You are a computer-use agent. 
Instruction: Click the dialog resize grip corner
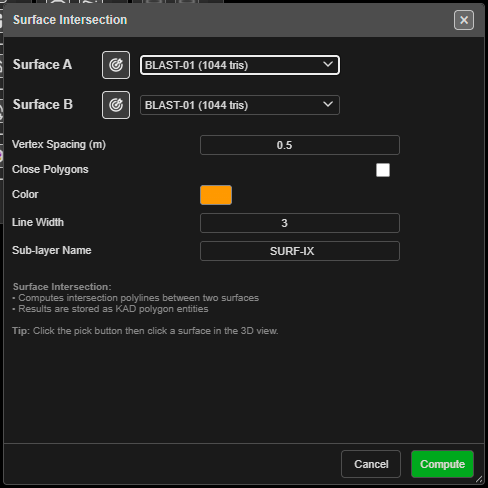[x=479, y=479]
